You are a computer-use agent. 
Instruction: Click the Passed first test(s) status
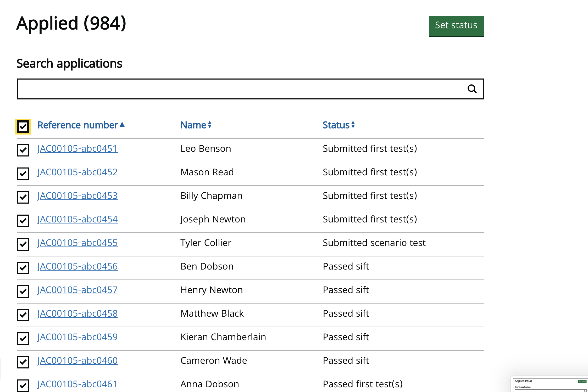363,384
